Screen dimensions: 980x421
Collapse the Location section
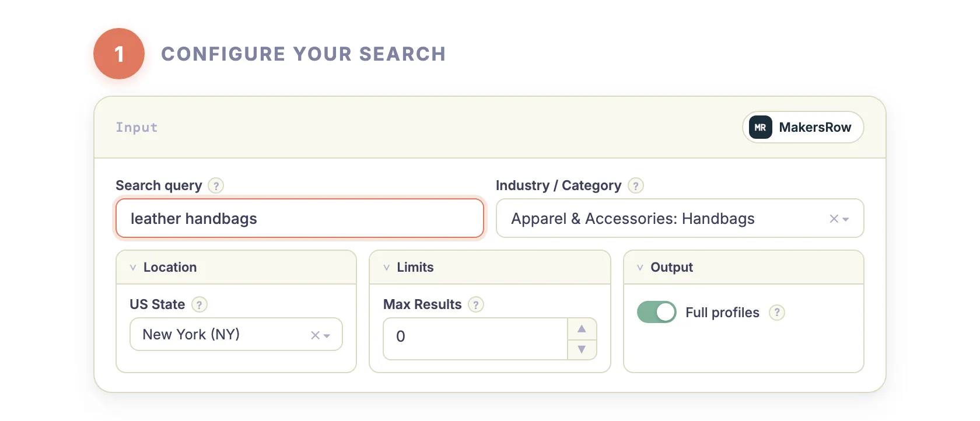tap(132, 267)
